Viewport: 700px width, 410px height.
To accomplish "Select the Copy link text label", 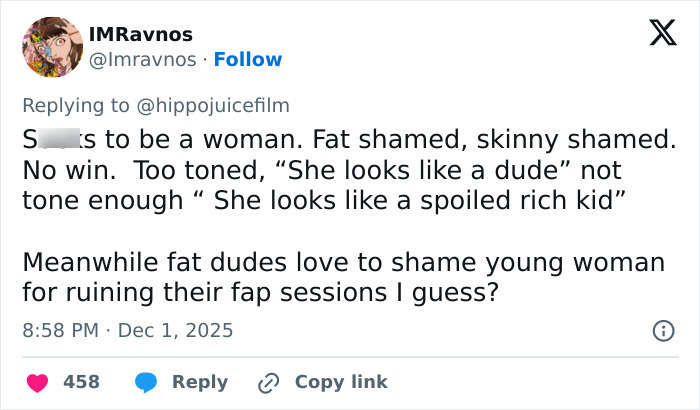I will (x=341, y=382).
